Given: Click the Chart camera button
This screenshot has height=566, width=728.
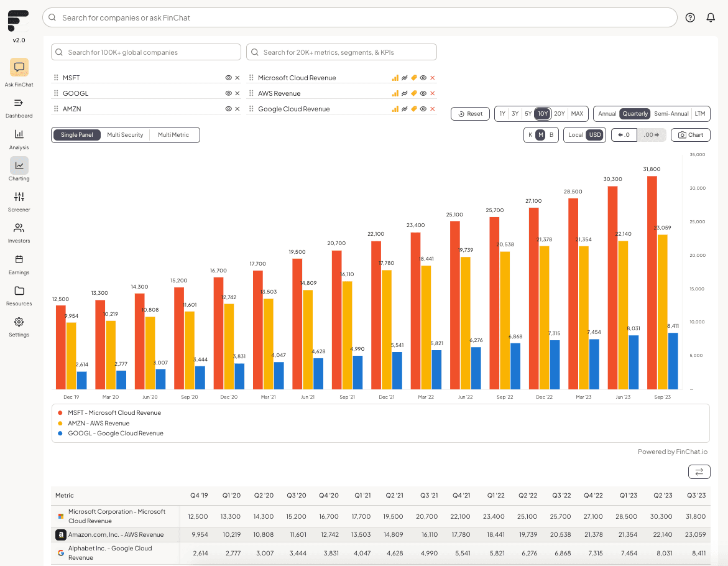Looking at the screenshot, I should (691, 135).
